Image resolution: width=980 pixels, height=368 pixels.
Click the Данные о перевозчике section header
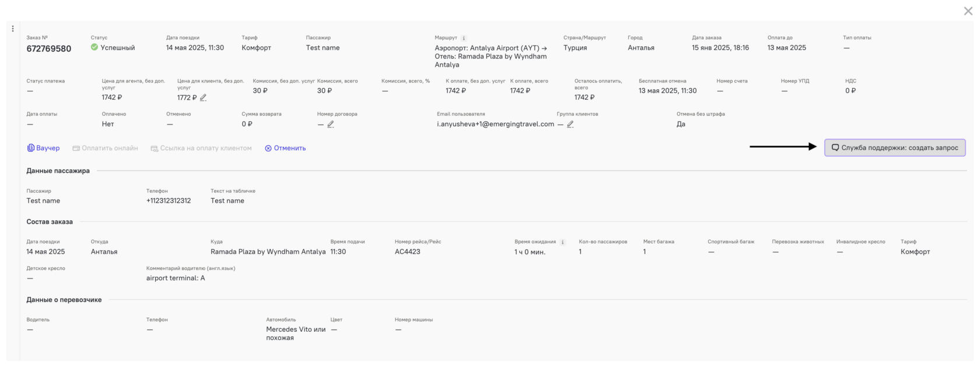click(64, 300)
